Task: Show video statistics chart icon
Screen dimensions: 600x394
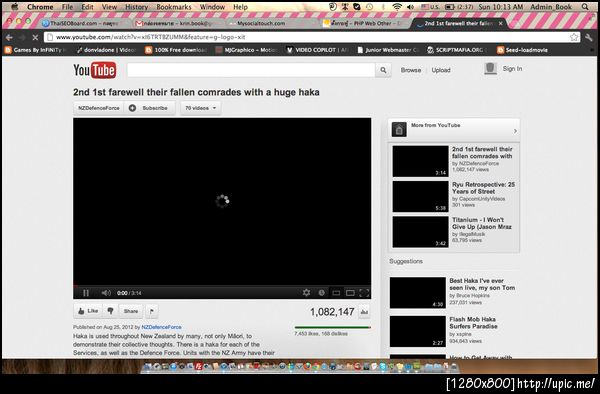Action: point(364,312)
